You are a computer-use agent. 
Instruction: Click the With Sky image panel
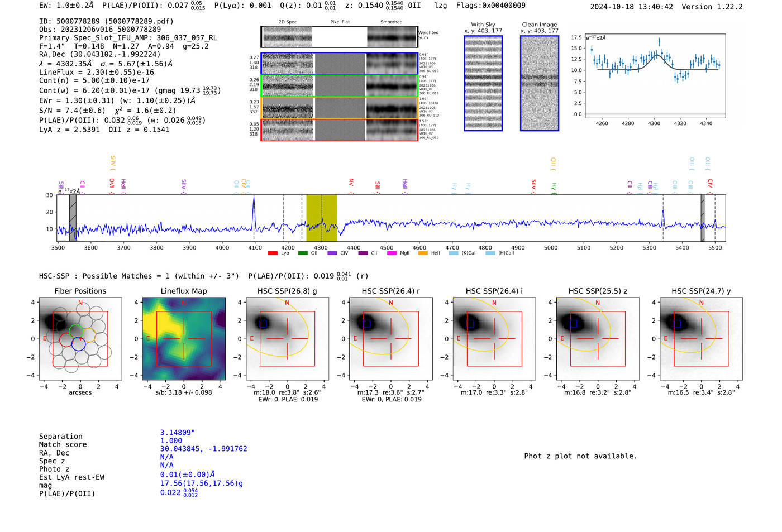click(483, 83)
